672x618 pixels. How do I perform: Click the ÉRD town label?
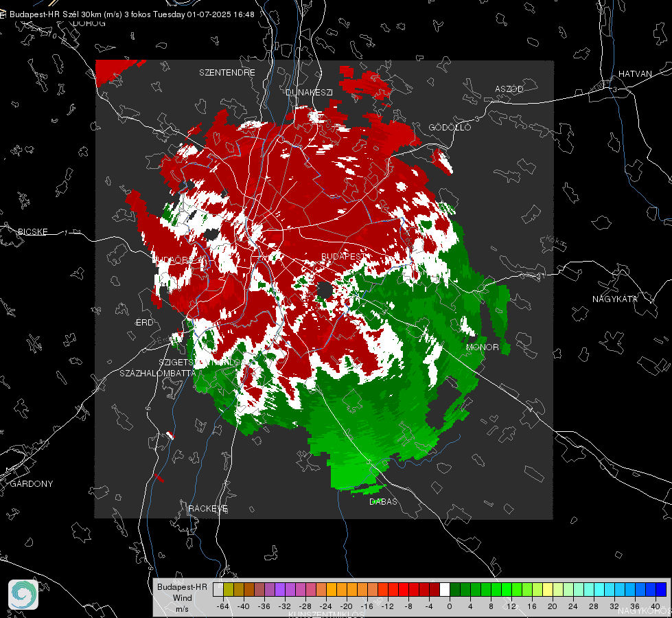144,323
